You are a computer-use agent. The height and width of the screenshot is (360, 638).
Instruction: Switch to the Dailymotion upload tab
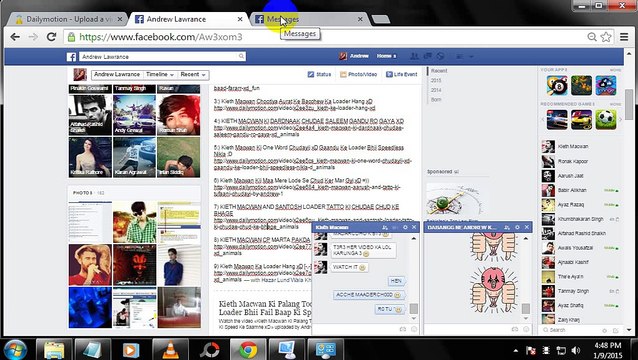click(x=68, y=19)
